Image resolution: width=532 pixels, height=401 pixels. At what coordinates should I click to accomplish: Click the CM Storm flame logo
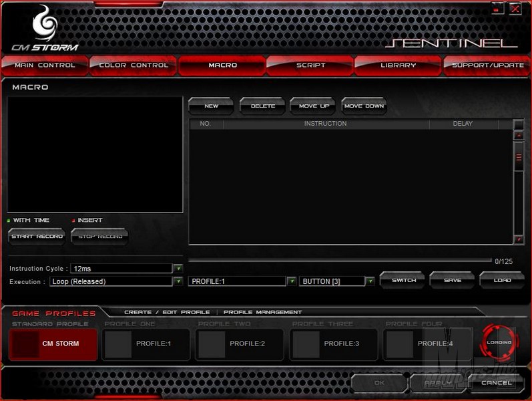(x=45, y=23)
